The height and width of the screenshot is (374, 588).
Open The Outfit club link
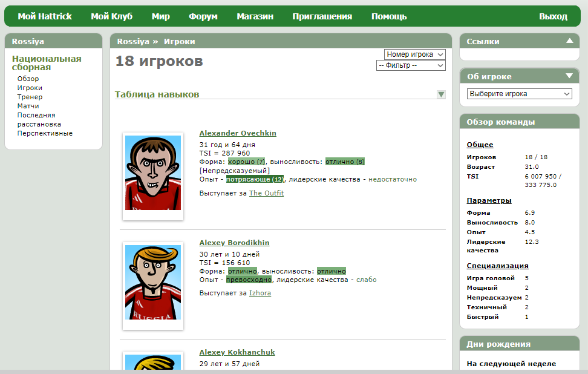tap(266, 193)
